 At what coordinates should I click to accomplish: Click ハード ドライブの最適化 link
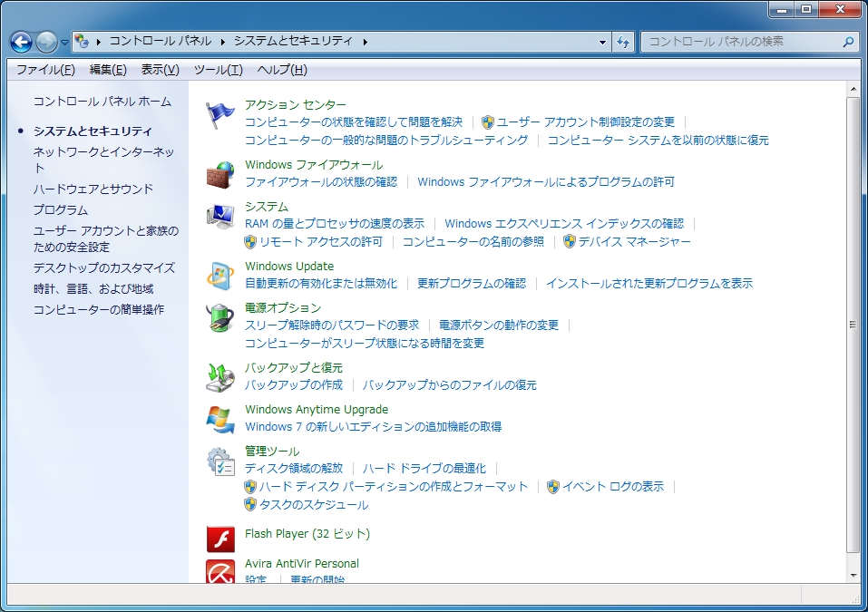(424, 468)
